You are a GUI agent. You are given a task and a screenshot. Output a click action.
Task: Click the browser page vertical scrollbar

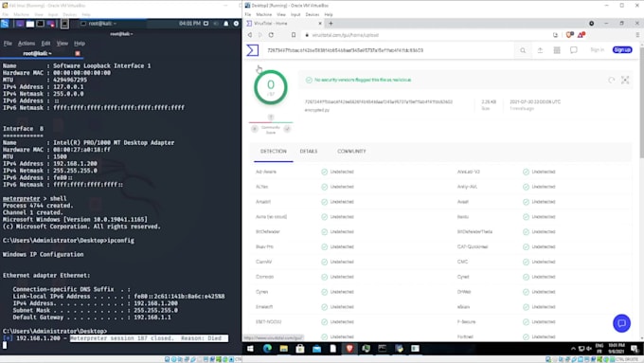[641, 102]
